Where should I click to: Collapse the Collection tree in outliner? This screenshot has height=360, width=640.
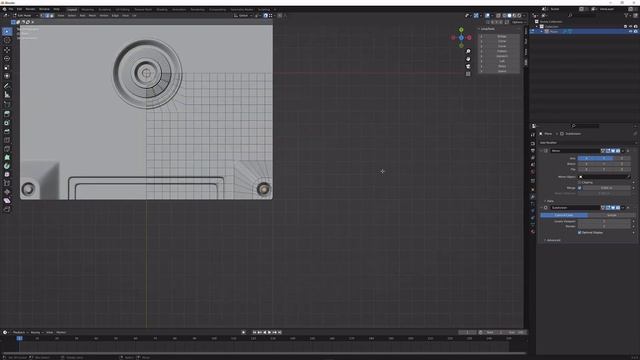[x=537, y=27]
